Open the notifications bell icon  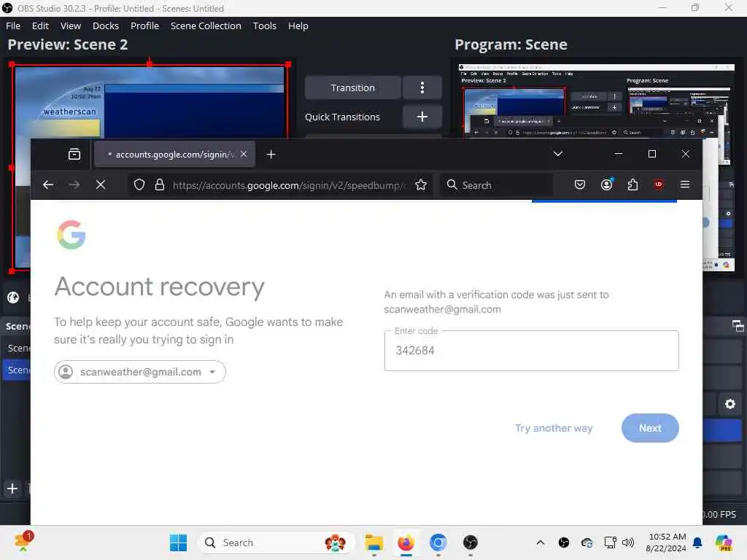tap(697, 542)
